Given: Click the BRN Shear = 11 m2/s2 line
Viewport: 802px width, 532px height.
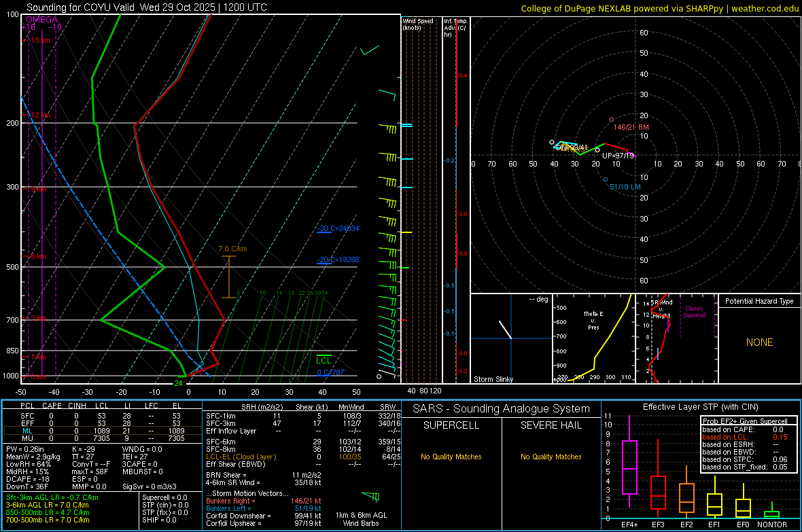Looking at the screenshot, I should point(264,475).
